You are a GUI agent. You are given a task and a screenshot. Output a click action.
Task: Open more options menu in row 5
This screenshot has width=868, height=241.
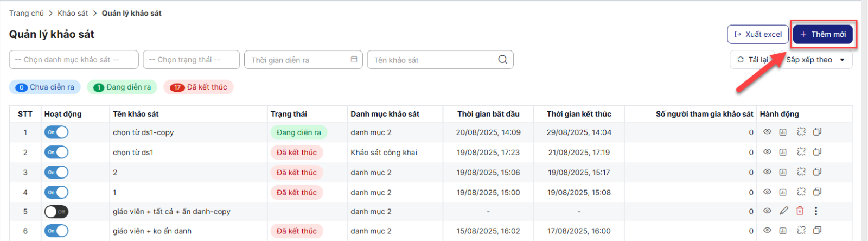click(x=816, y=211)
